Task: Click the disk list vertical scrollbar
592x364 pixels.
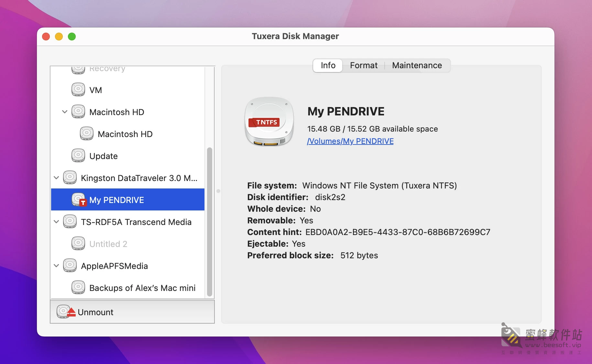Action: pyautogui.click(x=209, y=222)
